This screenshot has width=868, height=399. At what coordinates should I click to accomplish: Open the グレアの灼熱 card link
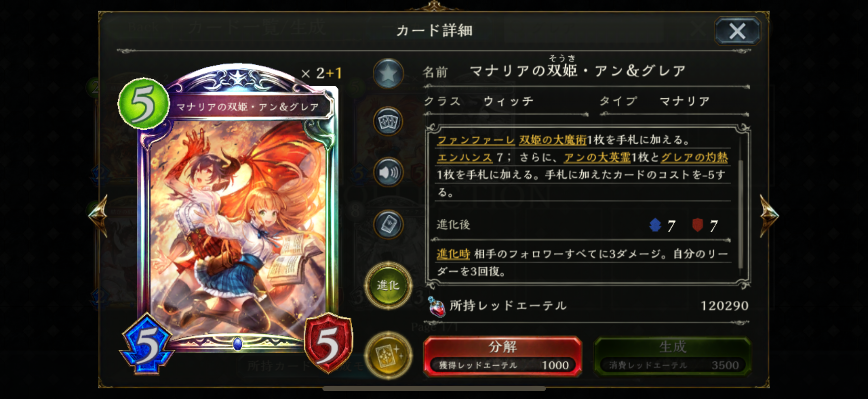pyautogui.click(x=694, y=157)
